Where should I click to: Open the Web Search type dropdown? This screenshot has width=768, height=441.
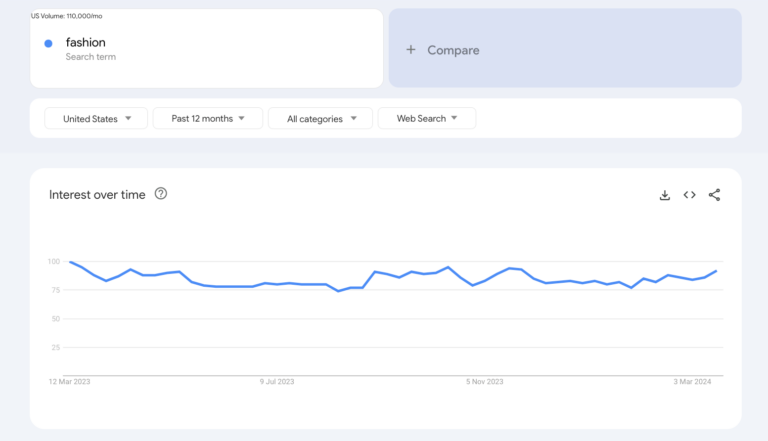(427, 119)
